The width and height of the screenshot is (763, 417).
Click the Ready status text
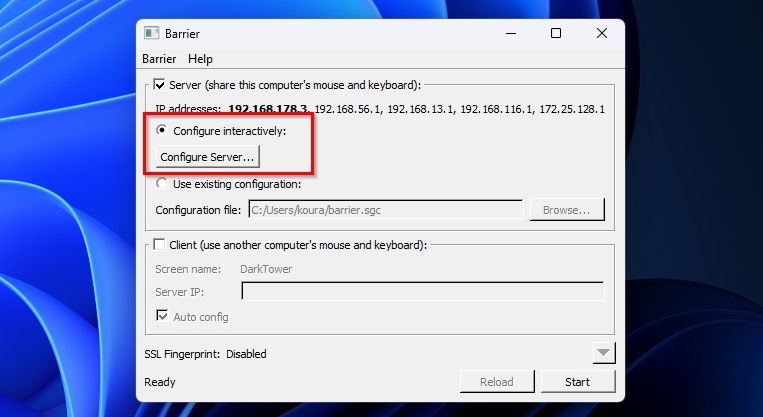click(x=160, y=382)
